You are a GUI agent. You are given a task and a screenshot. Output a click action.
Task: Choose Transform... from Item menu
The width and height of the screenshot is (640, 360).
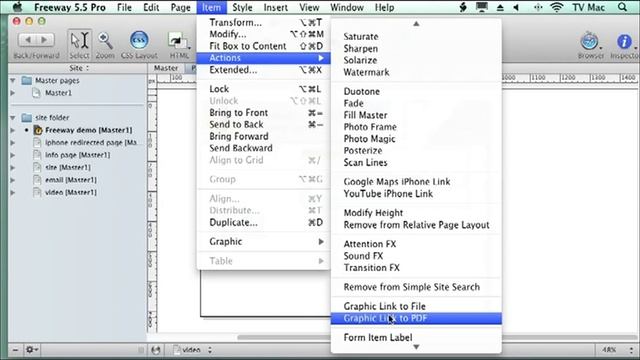263,22
